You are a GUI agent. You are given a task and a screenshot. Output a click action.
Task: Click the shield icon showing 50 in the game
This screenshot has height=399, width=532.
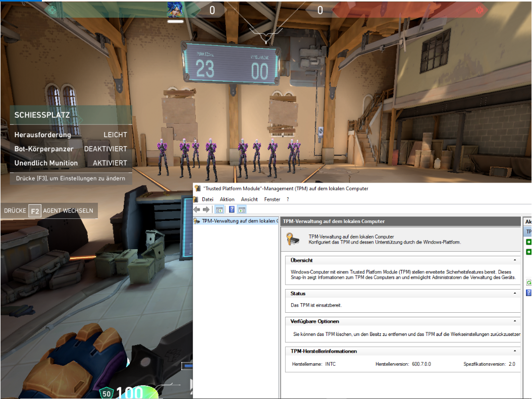click(x=106, y=393)
